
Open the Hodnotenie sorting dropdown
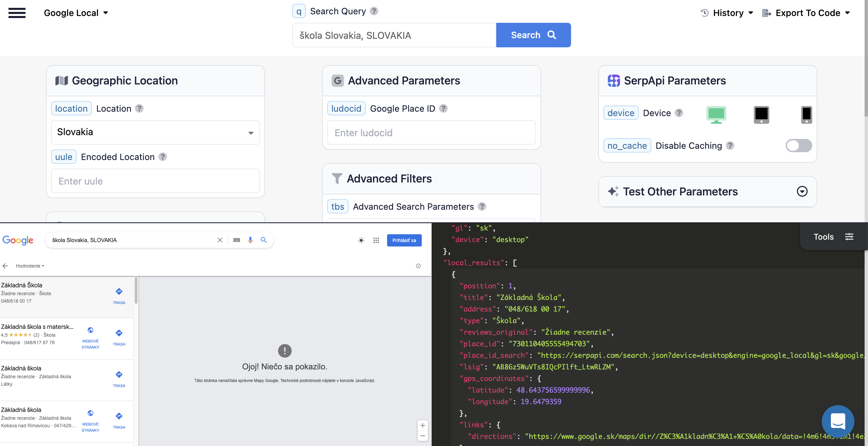(30, 266)
